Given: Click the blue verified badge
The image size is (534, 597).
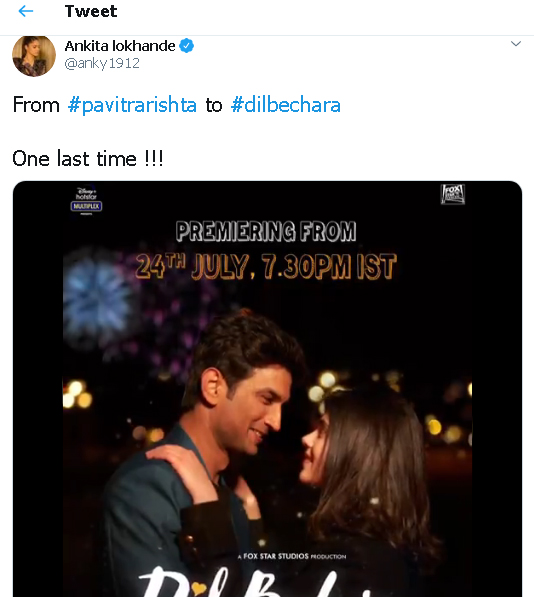Looking at the screenshot, I should pos(187,46).
